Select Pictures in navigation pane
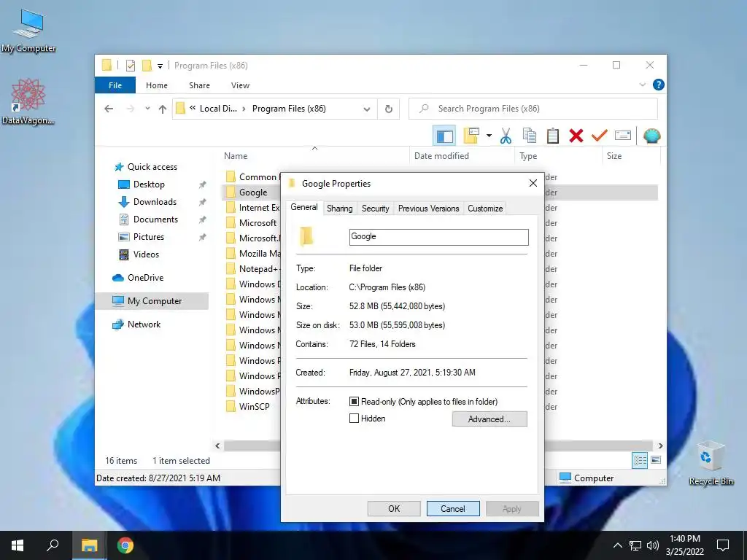This screenshot has height=560, width=747. (149, 237)
